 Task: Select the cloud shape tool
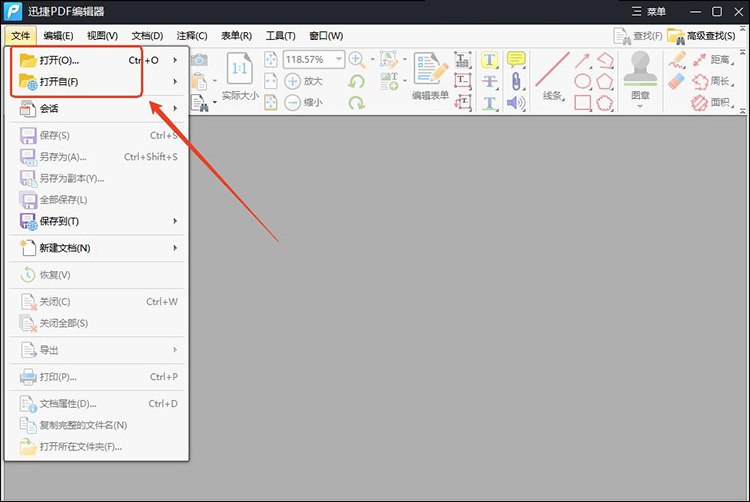[x=605, y=102]
